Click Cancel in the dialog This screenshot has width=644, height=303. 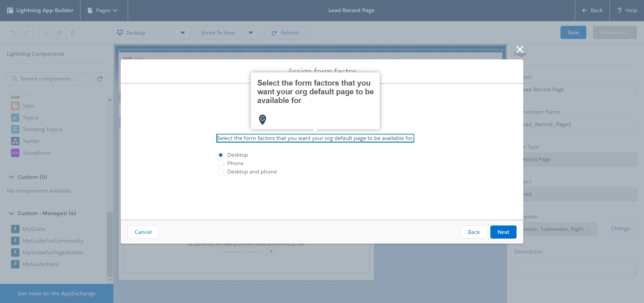[x=143, y=232]
